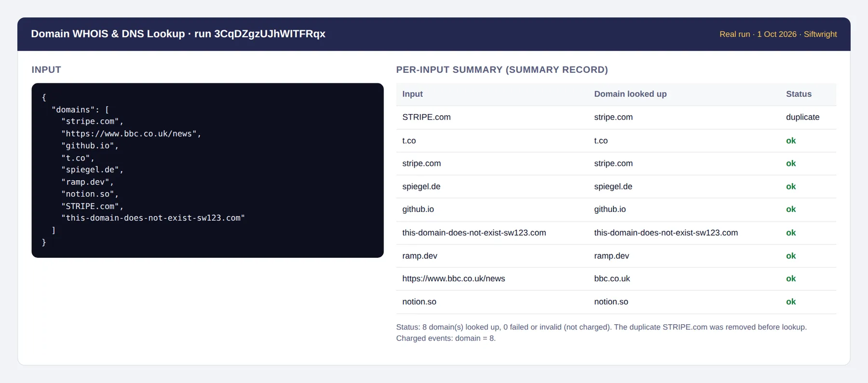The height and width of the screenshot is (383, 868).
Task: Select 'spiegel.de' in the Domain looked up column
Action: [x=613, y=186]
